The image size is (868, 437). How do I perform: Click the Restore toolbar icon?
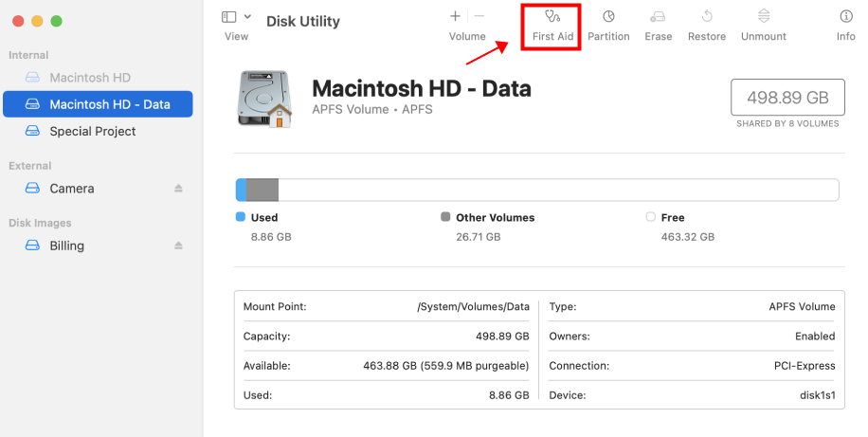pyautogui.click(x=706, y=17)
